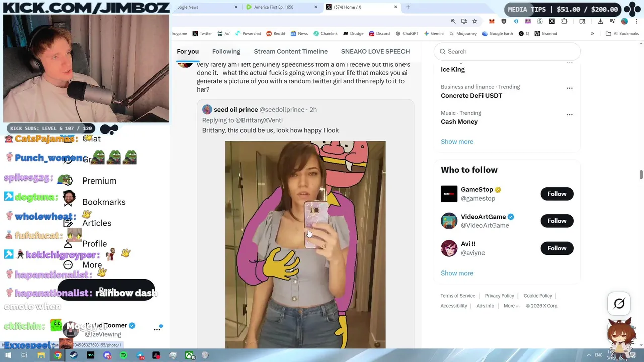Open the Chainlink bookmark

click(325, 34)
